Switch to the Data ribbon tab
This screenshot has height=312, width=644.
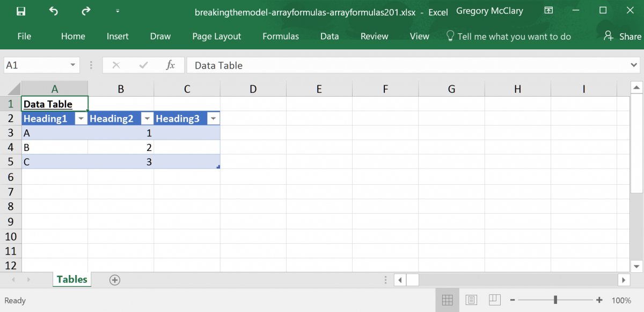[329, 36]
